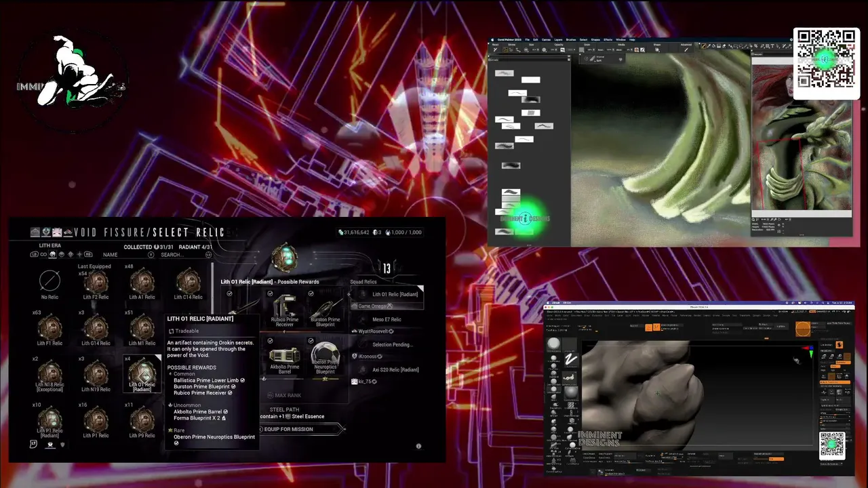Viewport: 868px width, 488px height.
Task: Click the top brush stroke sample thumbnail in Painter
Action: point(504,73)
